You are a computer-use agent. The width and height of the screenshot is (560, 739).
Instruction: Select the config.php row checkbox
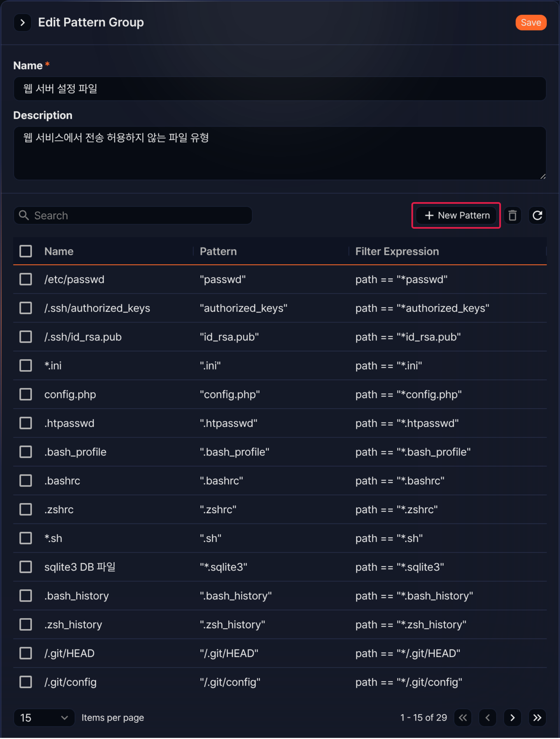point(26,394)
